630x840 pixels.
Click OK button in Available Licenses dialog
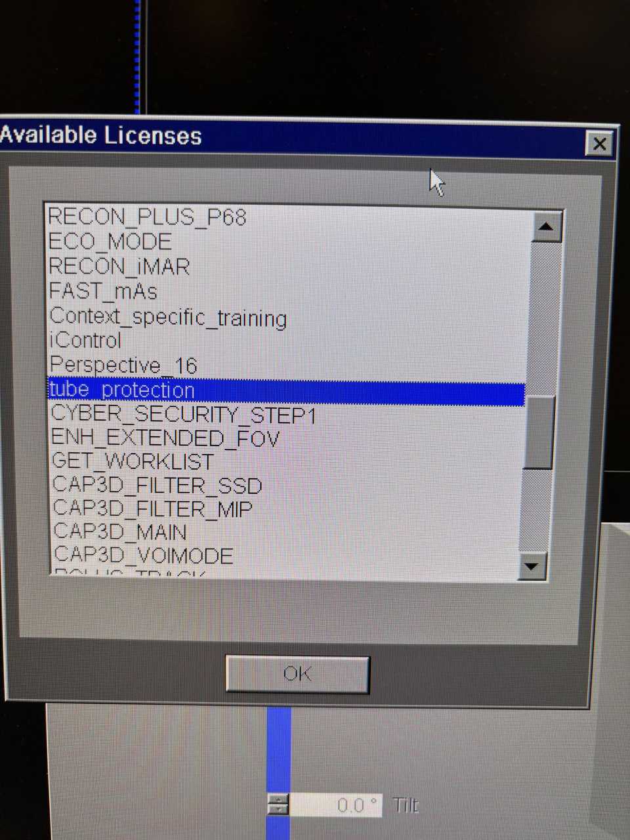[x=297, y=674]
